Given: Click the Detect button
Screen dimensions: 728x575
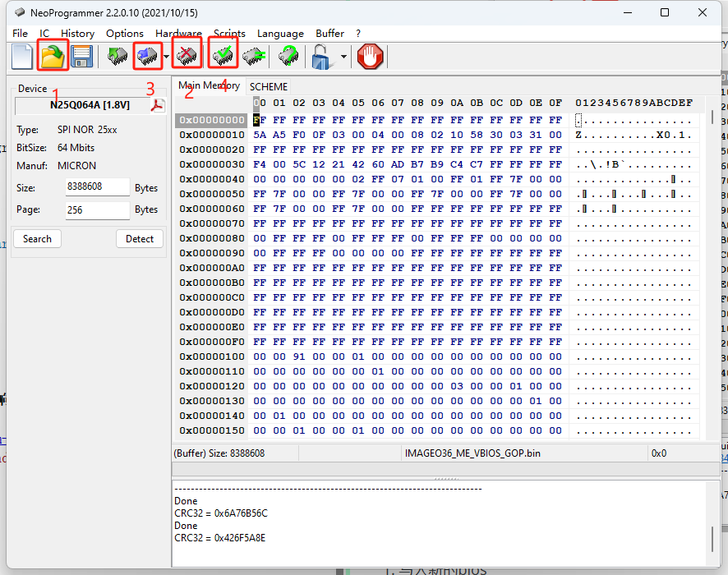Looking at the screenshot, I should [140, 239].
